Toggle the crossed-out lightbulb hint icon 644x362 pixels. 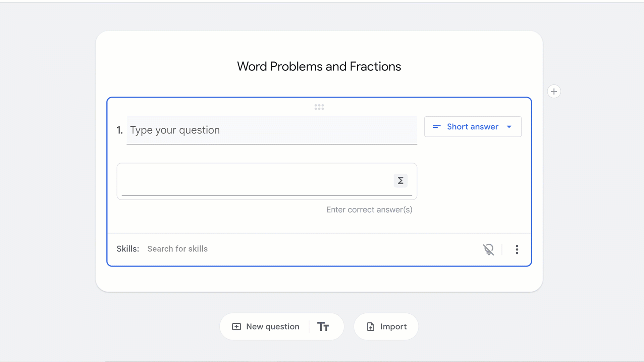point(488,249)
